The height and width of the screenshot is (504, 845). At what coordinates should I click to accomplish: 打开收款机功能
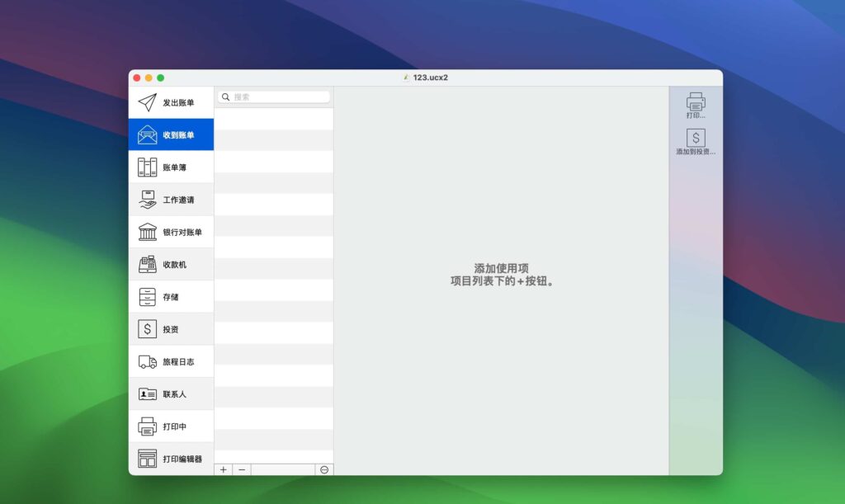point(149,263)
